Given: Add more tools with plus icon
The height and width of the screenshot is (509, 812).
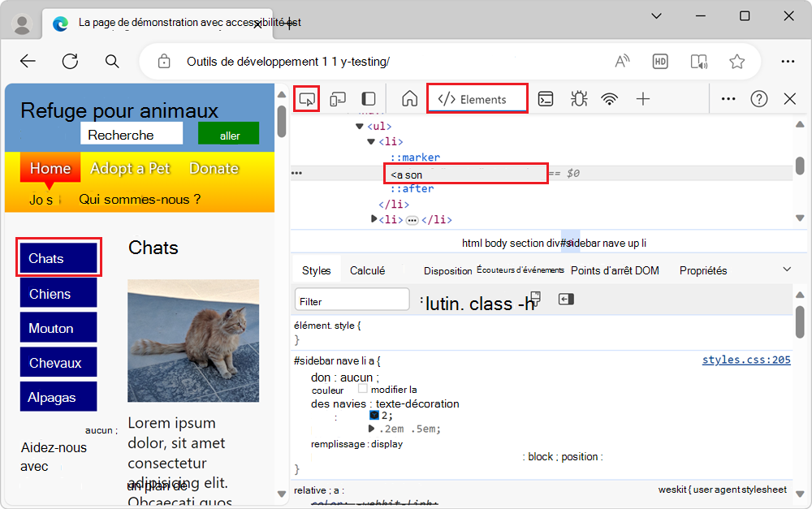Looking at the screenshot, I should pos(642,98).
